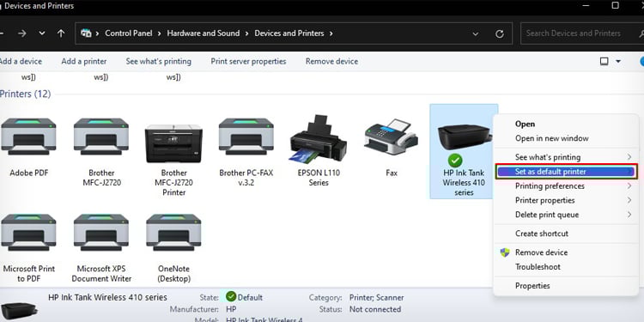Click the Printer; Scanner category text
Screen dimensions: 644x322
[377, 297]
